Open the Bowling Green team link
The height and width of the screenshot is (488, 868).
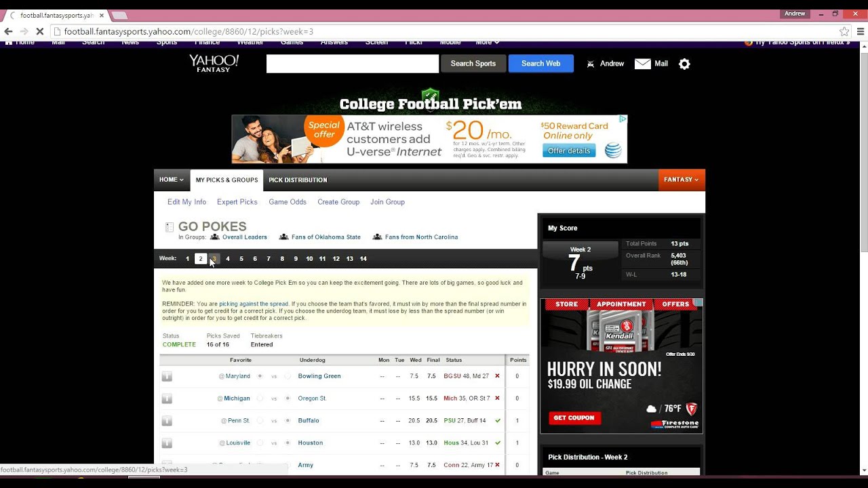coord(319,376)
